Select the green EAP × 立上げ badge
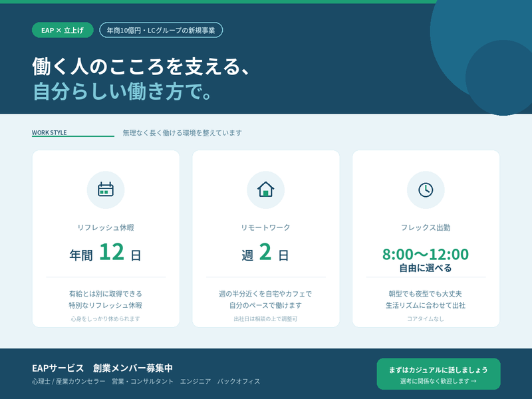The height and width of the screenshot is (399, 532). tap(63, 30)
